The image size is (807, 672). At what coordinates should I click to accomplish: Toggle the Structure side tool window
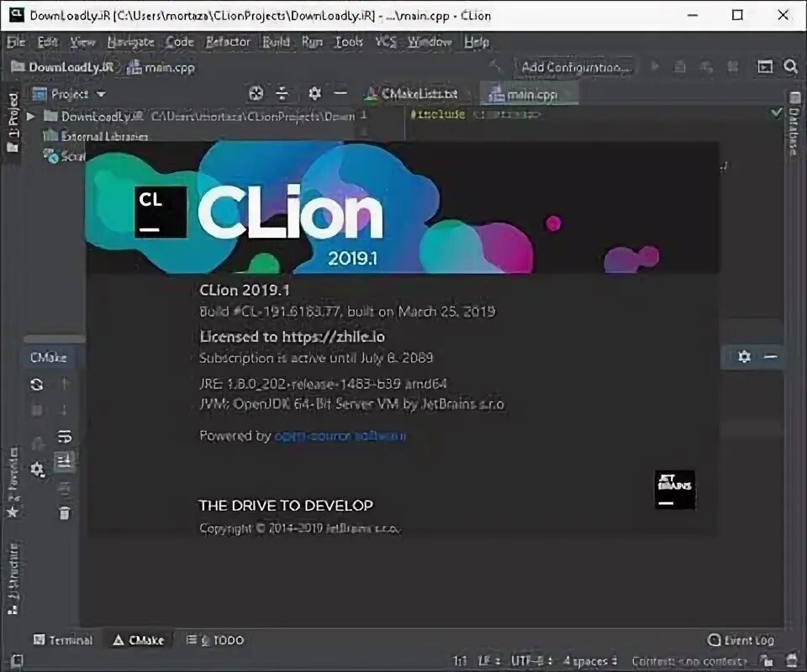[13, 579]
